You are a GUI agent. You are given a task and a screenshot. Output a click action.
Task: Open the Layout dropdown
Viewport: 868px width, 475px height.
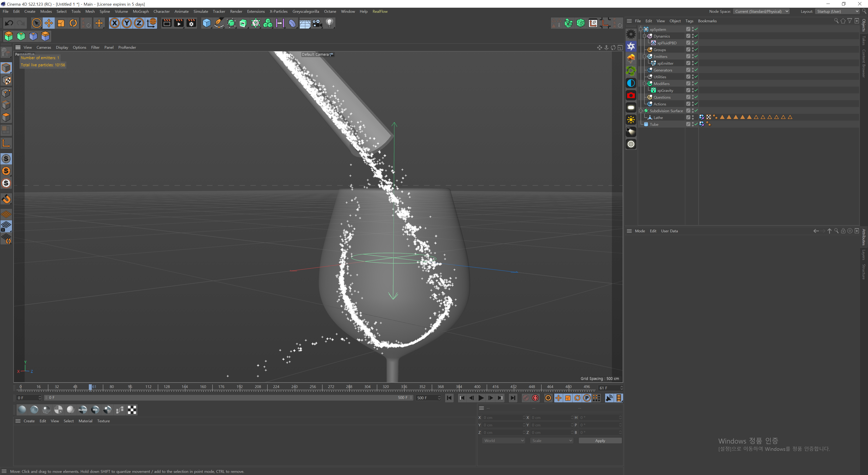pyautogui.click(x=837, y=12)
